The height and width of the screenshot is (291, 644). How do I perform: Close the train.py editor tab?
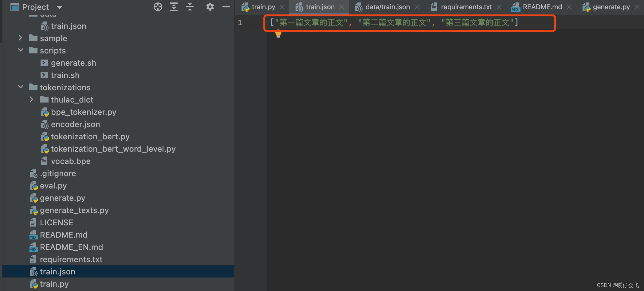coord(282,7)
